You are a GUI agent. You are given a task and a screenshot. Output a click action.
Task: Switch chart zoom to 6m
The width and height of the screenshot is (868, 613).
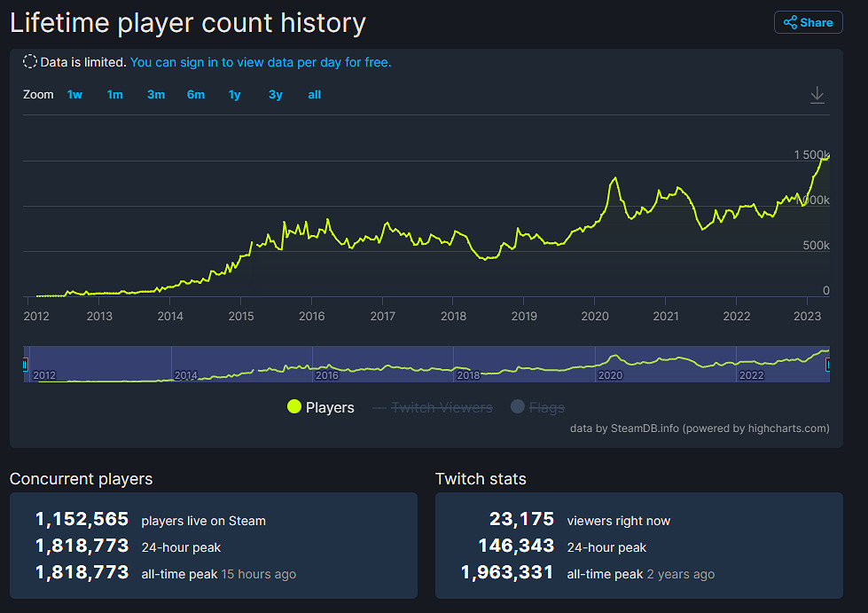click(x=196, y=95)
